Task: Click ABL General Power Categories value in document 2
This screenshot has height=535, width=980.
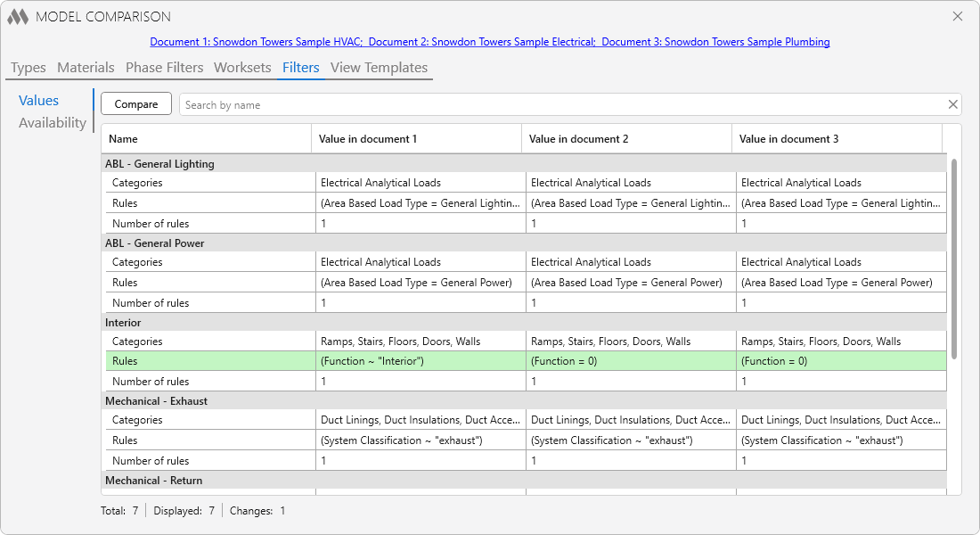Action: (x=632, y=262)
